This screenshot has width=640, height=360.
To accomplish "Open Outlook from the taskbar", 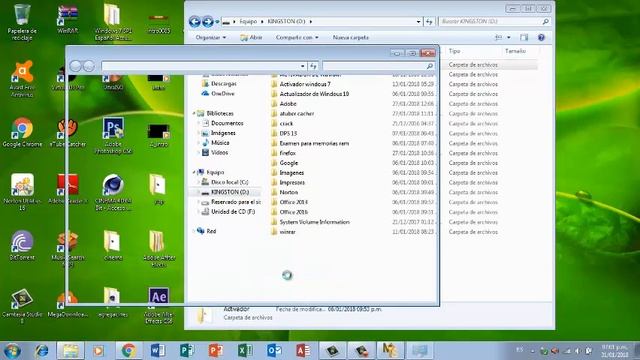I will pyautogui.click(x=274, y=351).
